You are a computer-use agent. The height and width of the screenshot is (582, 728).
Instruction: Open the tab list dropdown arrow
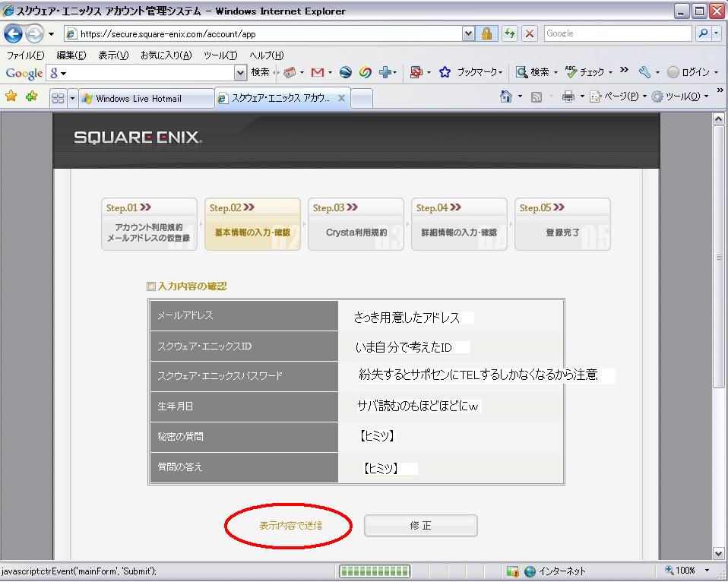[72, 98]
